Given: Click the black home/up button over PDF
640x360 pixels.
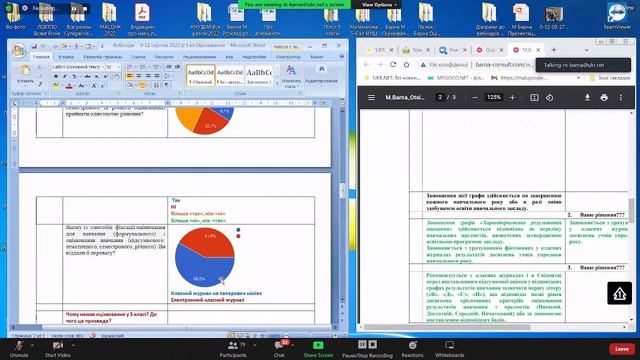Looking at the screenshot, I should [619, 293].
